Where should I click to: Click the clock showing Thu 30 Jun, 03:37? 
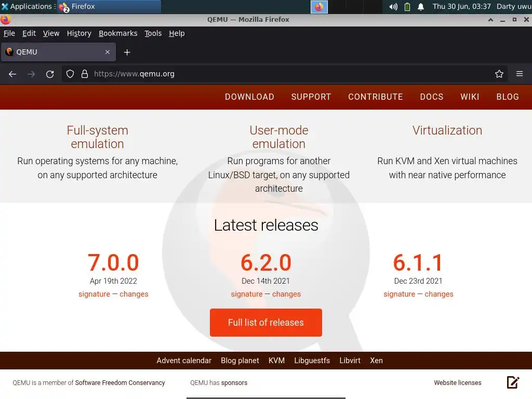462,6
